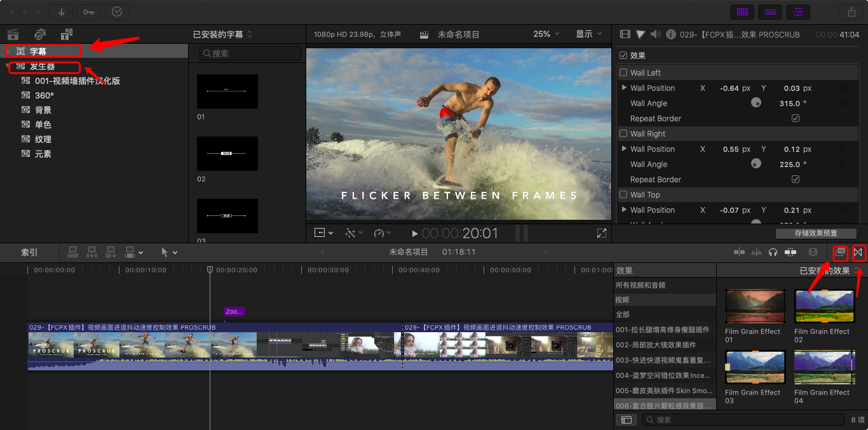The height and width of the screenshot is (430, 868).
Task: Open the 显示 view options dropdown
Action: pos(588,34)
